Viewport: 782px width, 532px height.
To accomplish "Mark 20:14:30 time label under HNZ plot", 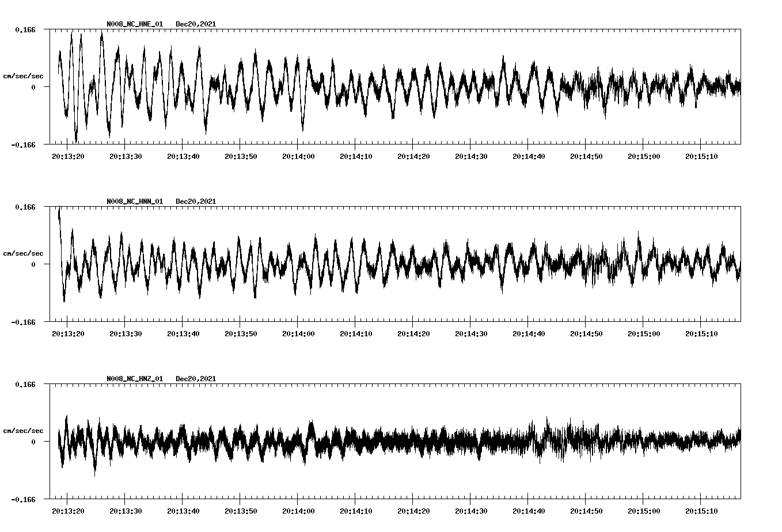I will (471, 511).
